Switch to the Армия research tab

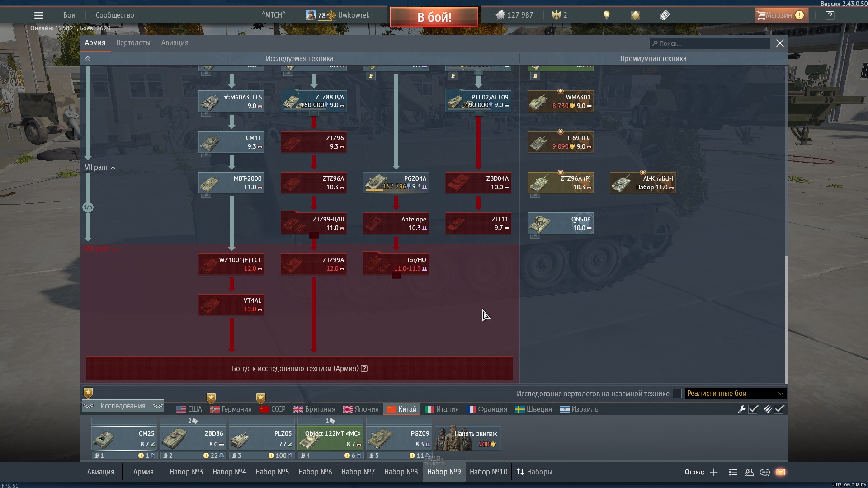(95, 43)
